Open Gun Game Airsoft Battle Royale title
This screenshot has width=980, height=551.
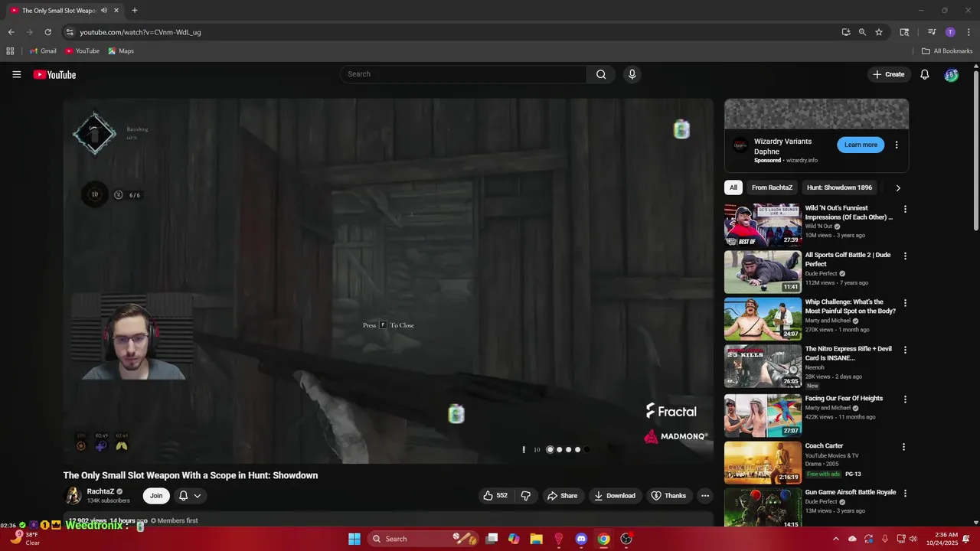point(850,492)
